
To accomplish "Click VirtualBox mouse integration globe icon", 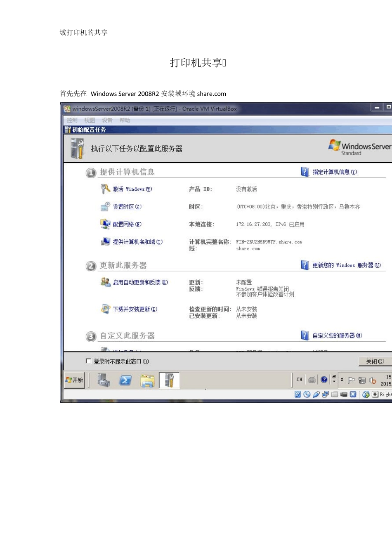I will [366, 394].
